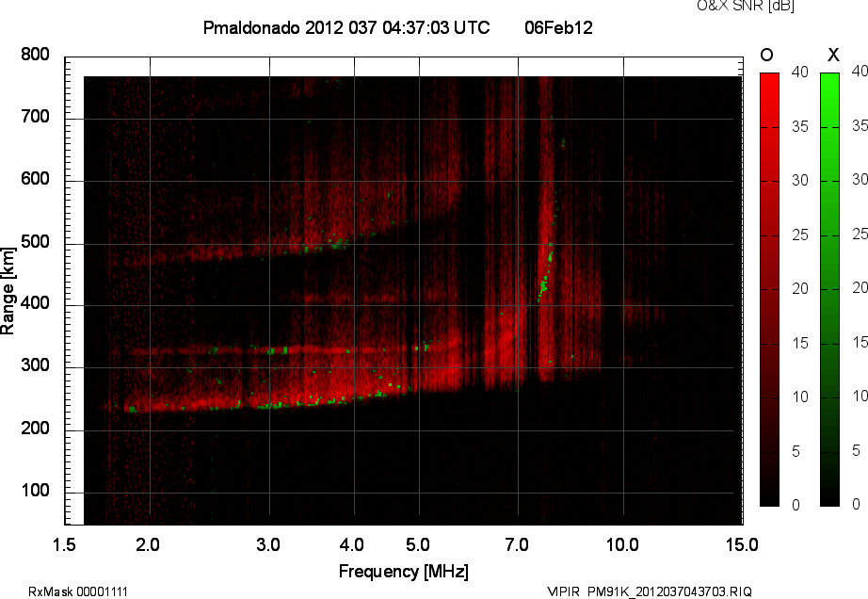
Task: Click the O colorbar value 35
Action: 800,127
